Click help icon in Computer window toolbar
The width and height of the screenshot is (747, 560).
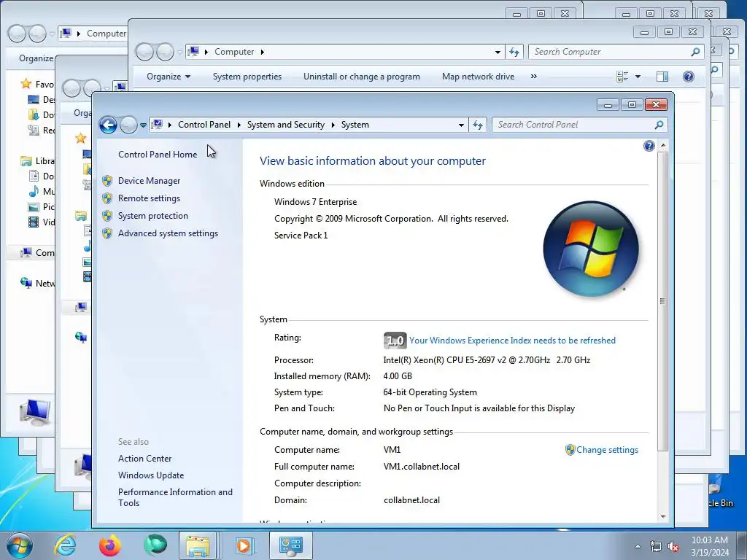689,77
